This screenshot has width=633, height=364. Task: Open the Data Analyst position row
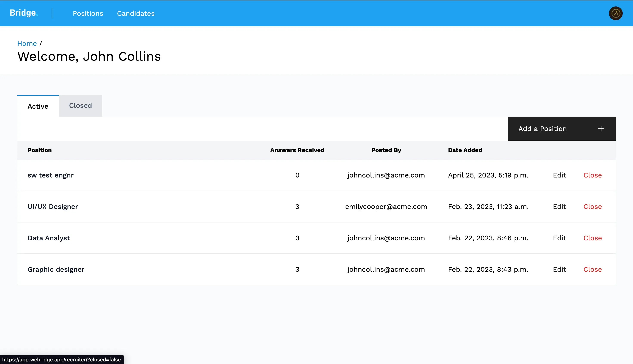pyautogui.click(x=49, y=238)
